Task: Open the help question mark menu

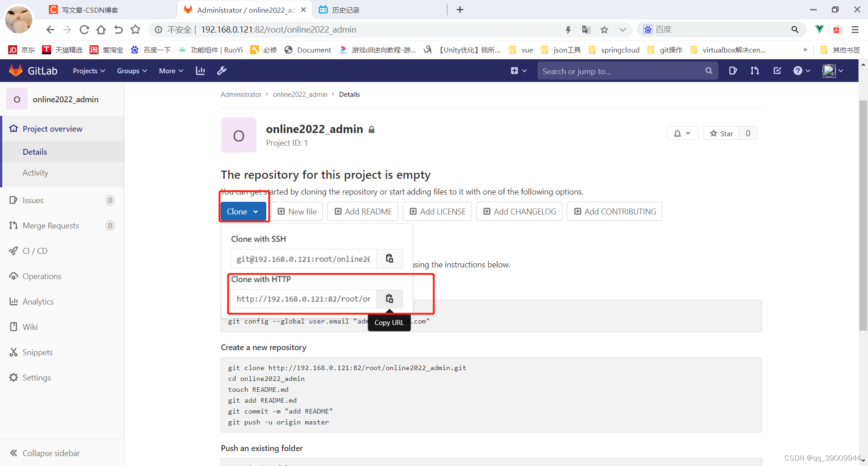Action: 802,71
